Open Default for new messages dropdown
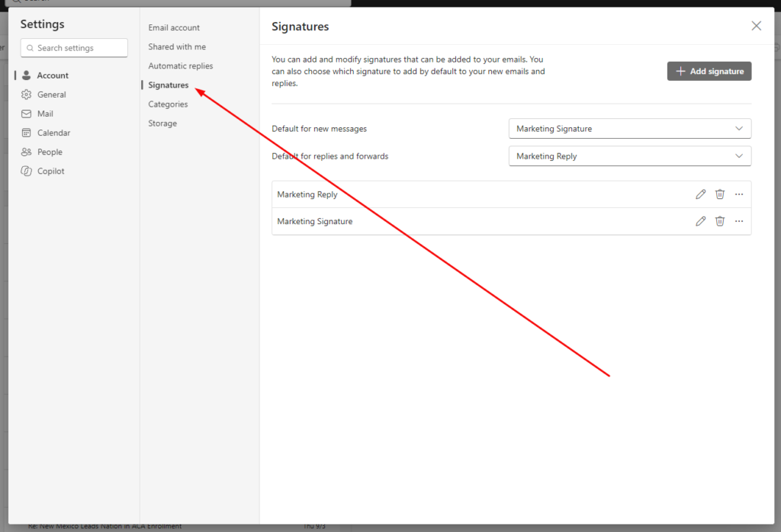Viewport: 781px width, 532px height. click(x=629, y=128)
